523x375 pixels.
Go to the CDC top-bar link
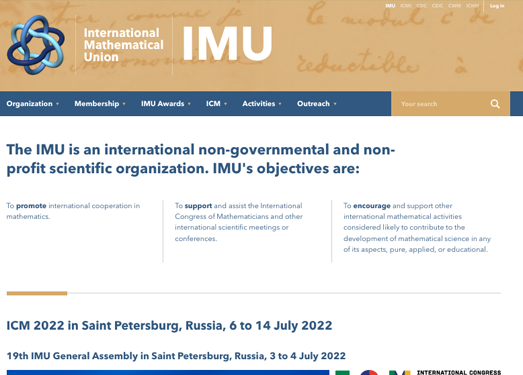point(421,6)
